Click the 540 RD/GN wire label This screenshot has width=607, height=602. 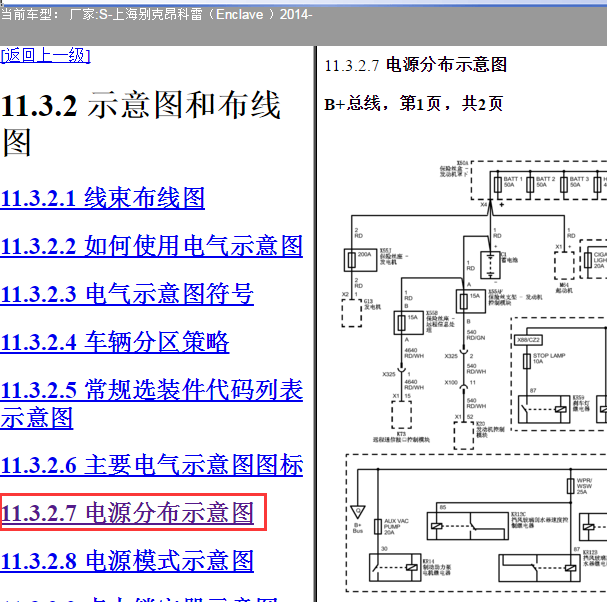click(x=475, y=335)
